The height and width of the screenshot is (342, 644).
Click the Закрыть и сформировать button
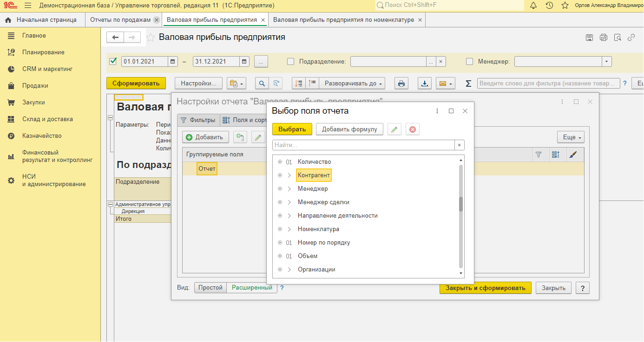point(485,288)
